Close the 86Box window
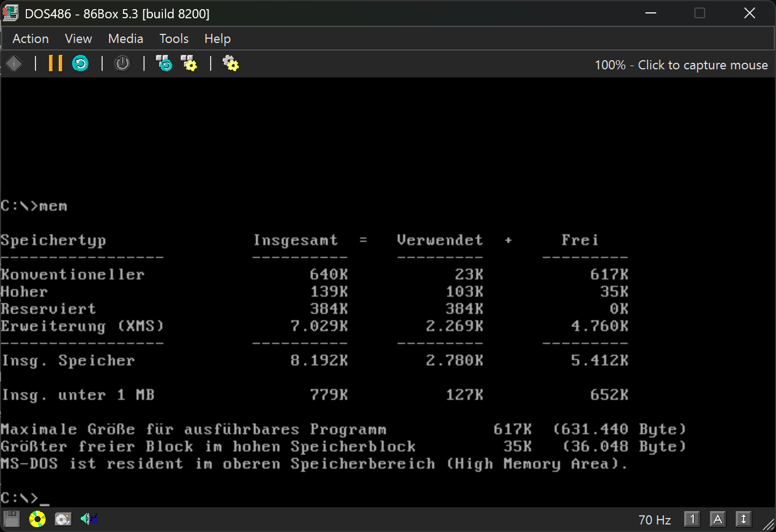Image resolution: width=776 pixels, height=532 pixels. tap(750, 13)
